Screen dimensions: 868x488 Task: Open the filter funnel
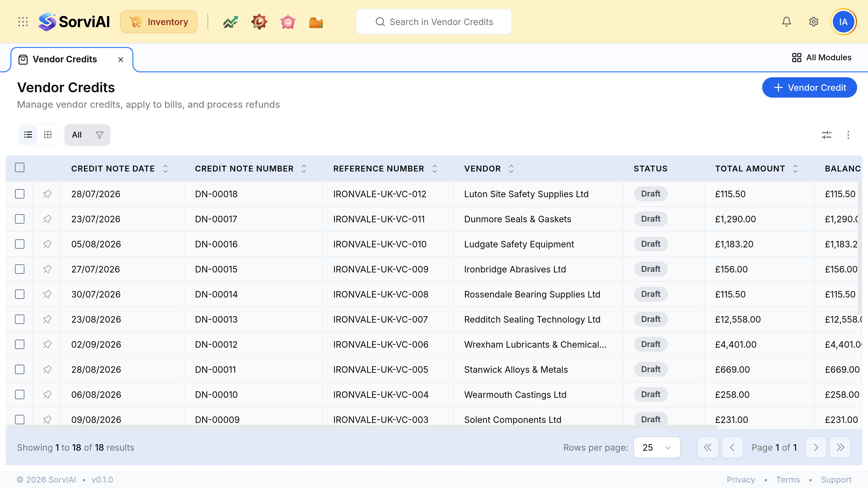click(99, 135)
